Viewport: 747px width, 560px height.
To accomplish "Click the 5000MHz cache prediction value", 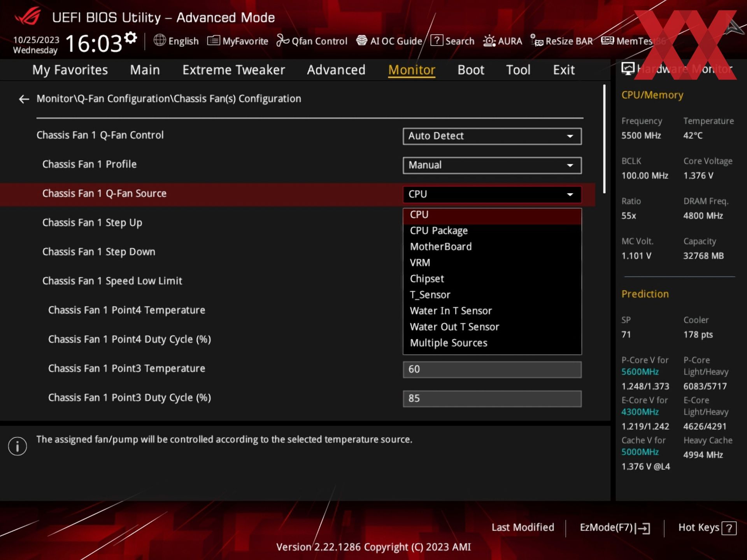I will (640, 452).
